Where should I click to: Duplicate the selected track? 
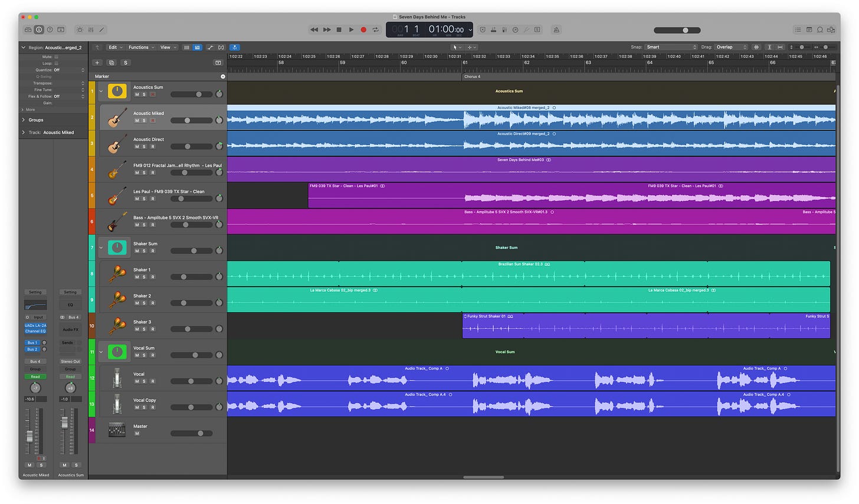click(112, 62)
